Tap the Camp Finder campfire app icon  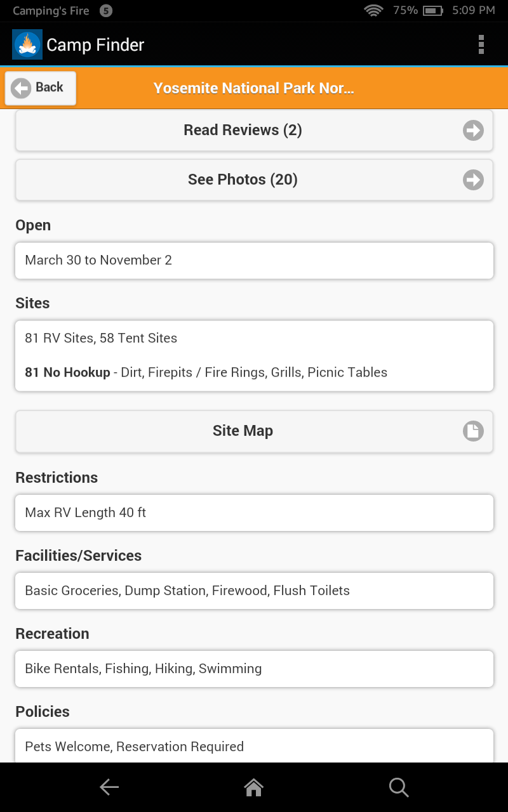(27, 44)
